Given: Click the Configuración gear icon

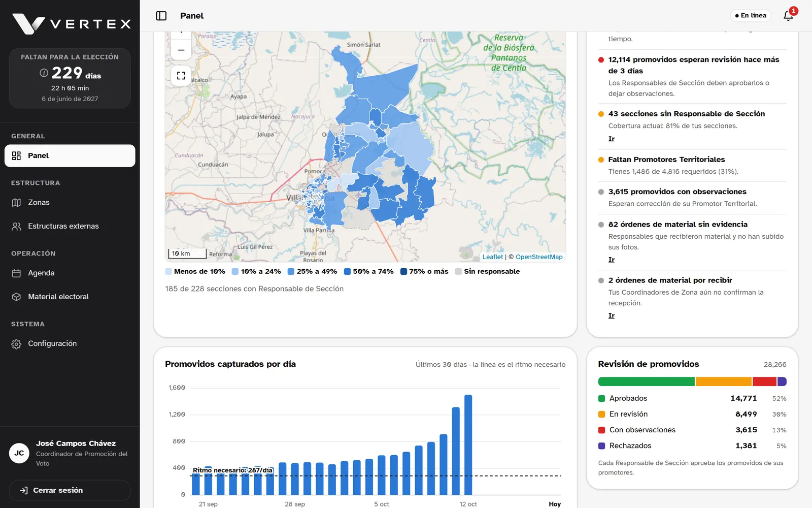Looking at the screenshot, I should (x=16, y=344).
